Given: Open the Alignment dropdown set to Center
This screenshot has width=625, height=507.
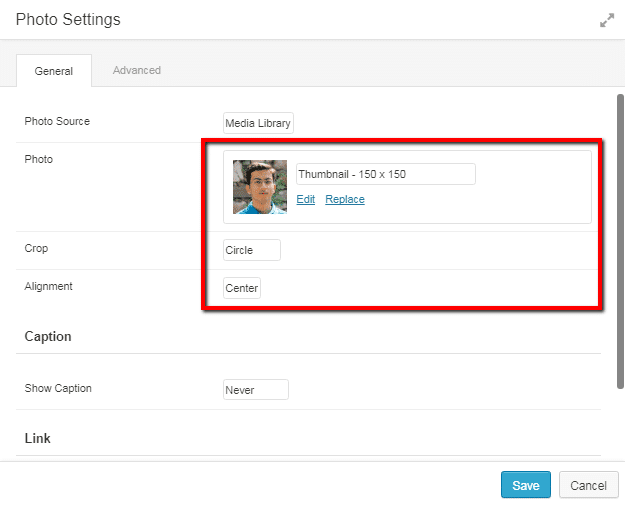Looking at the screenshot, I should (x=242, y=288).
